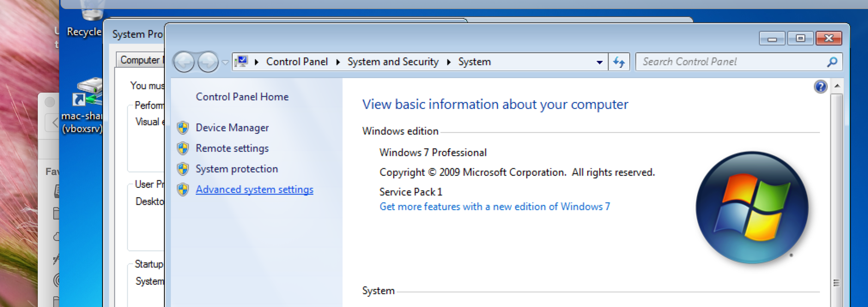Click the shield icon beside Device Manager
This screenshot has height=307, width=868.
tap(183, 128)
